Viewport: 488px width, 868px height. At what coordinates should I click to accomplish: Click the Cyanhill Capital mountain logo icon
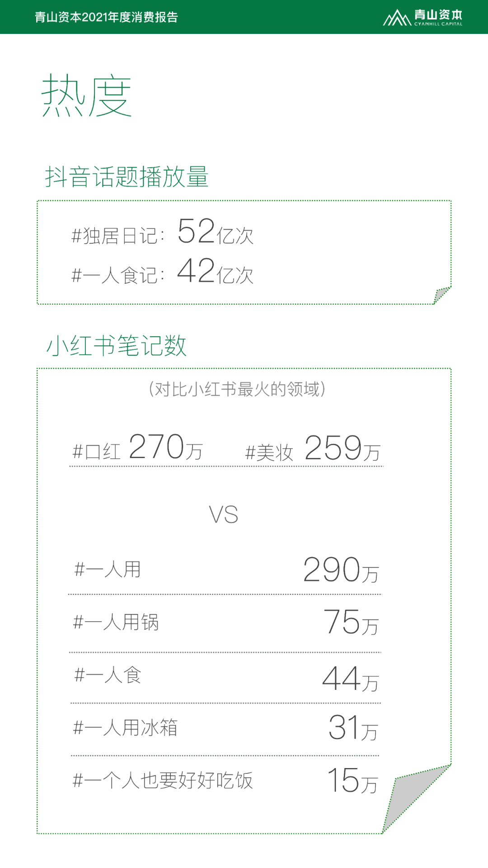click(397, 18)
